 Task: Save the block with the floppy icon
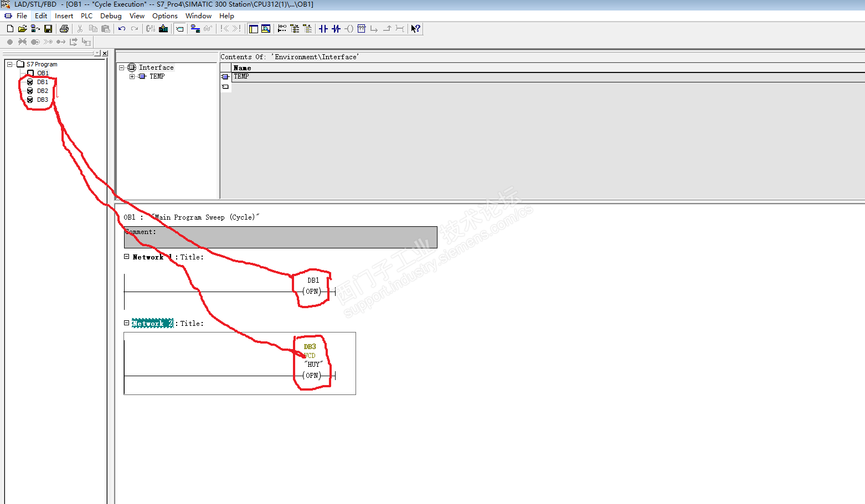(x=48, y=29)
